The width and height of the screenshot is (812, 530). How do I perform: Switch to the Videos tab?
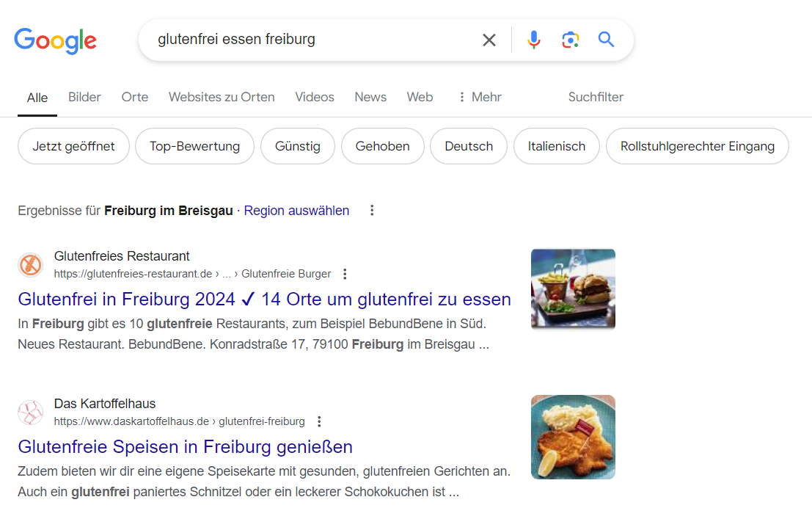pyautogui.click(x=315, y=97)
